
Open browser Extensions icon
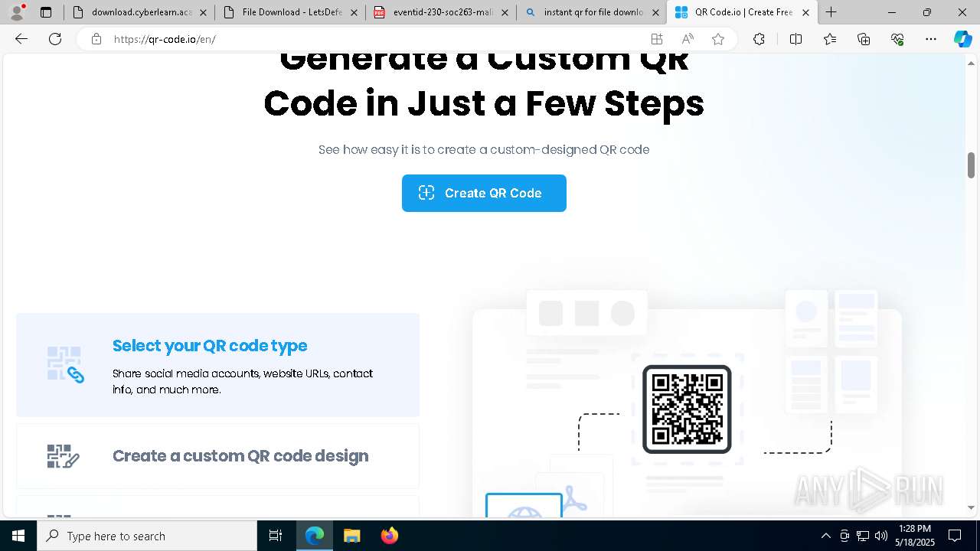pos(759,39)
